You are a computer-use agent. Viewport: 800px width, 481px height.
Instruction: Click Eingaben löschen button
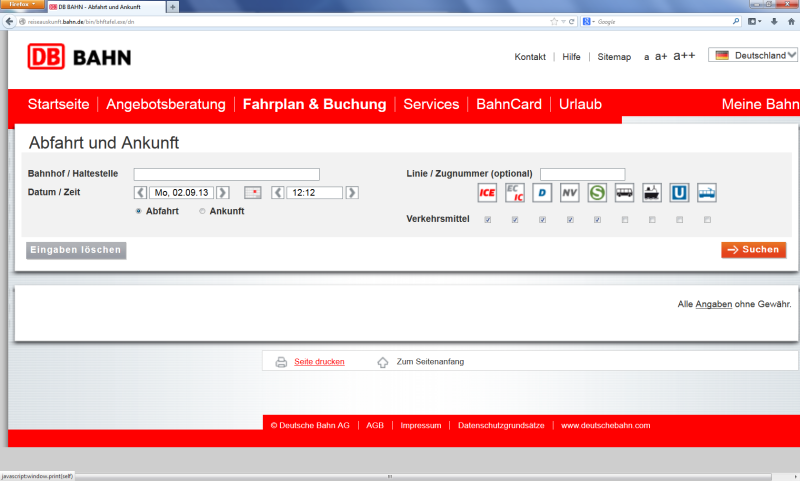(76, 250)
